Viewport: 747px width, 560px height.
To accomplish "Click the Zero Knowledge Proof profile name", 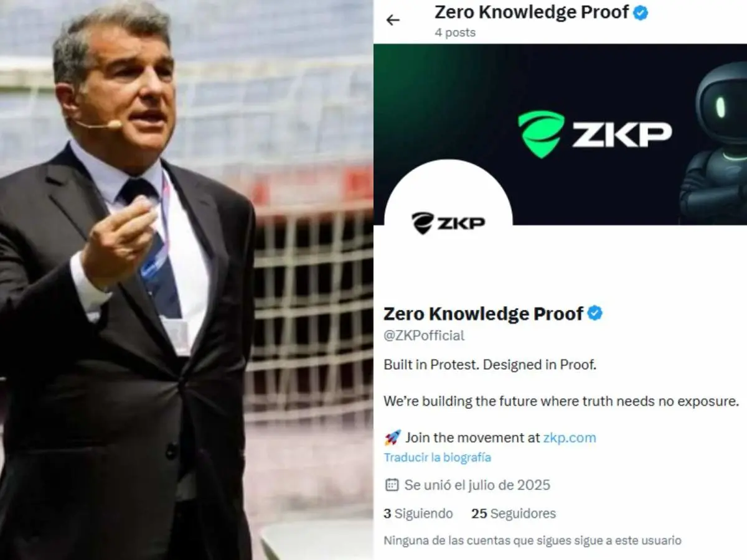I will (x=484, y=314).
